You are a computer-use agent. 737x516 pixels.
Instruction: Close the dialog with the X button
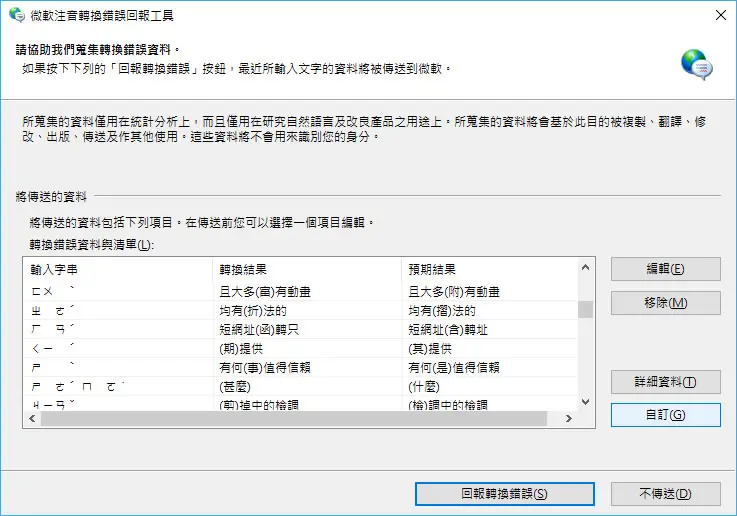coord(721,16)
